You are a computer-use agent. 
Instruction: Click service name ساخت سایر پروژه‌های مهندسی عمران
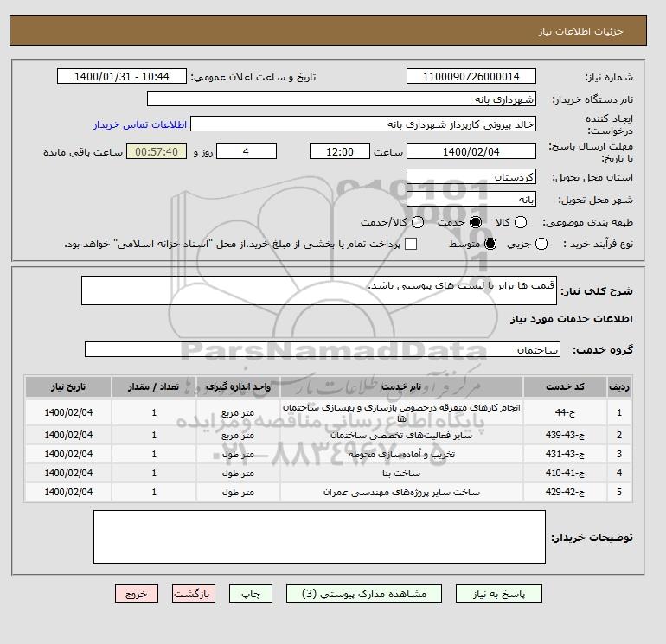[401, 493]
